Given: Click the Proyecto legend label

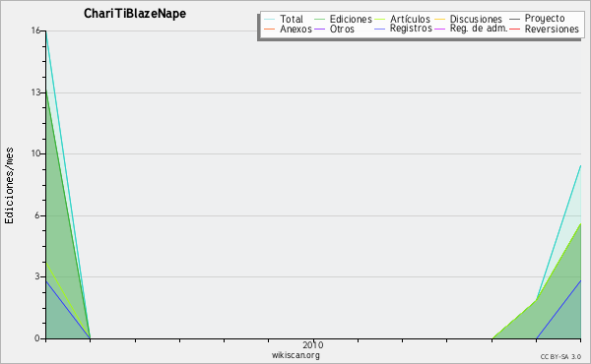Looking at the screenshot, I should pos(545,19).
